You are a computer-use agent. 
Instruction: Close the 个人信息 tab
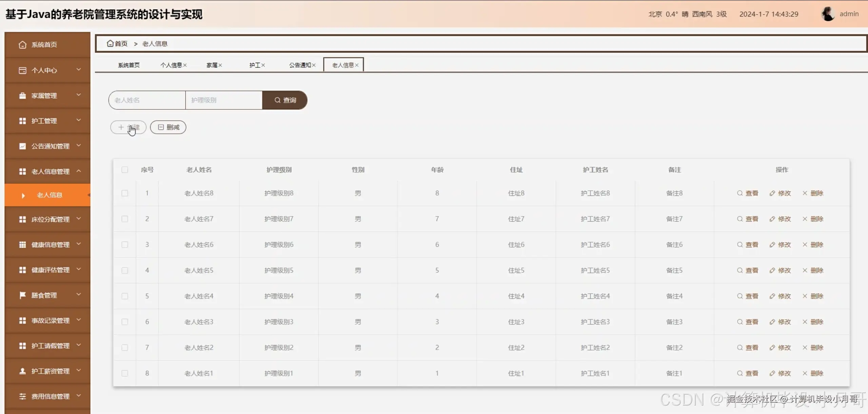pos(185,65)
